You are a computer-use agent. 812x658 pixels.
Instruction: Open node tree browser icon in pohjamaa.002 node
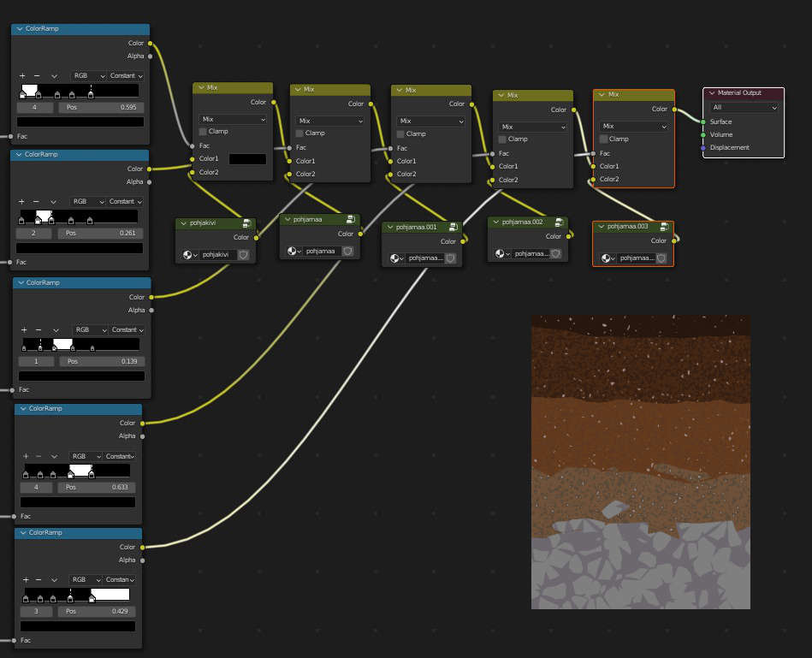click(x=502, y=253)
